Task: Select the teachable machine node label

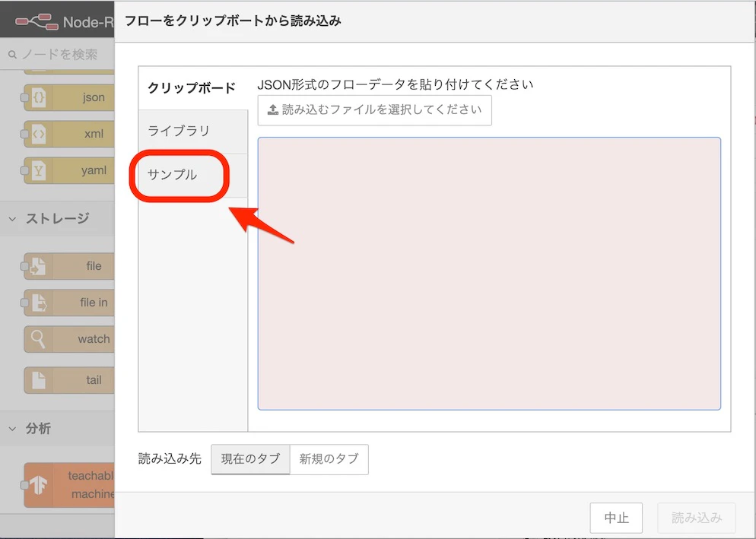Action: (x=91, y=484)
